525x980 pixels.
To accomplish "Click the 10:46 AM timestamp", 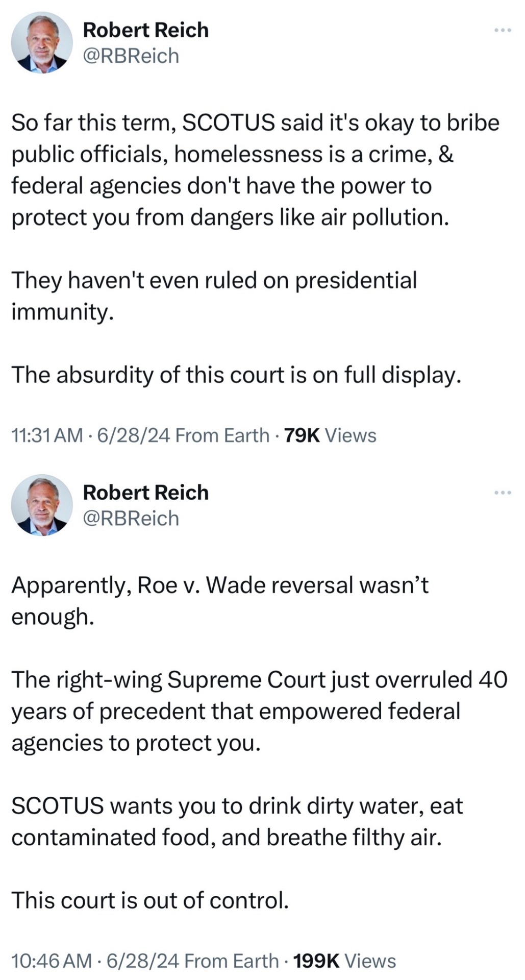I will pyautogui.click(x=51, y=961).
